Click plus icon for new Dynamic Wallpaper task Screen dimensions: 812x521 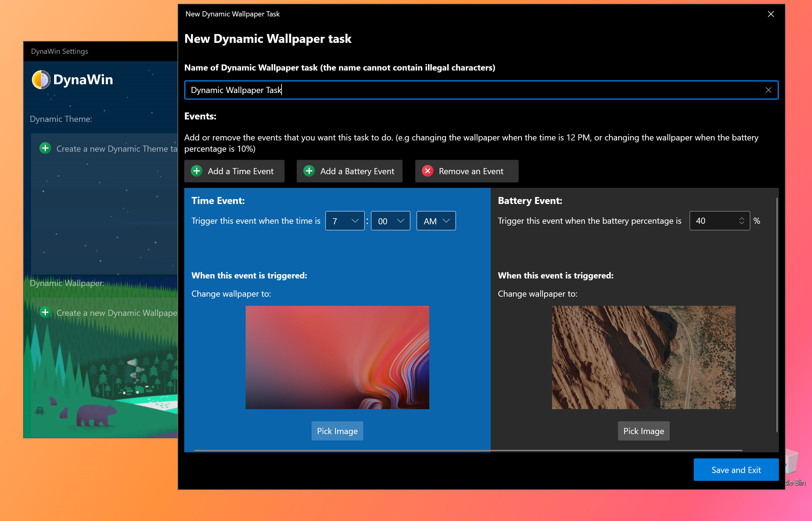click(x=45, y=312)
